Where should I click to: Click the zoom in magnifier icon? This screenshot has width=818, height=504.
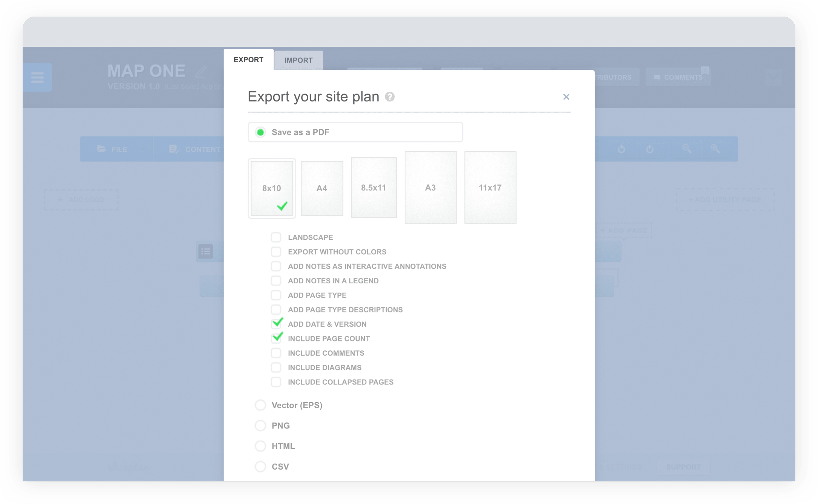(715, 149)
